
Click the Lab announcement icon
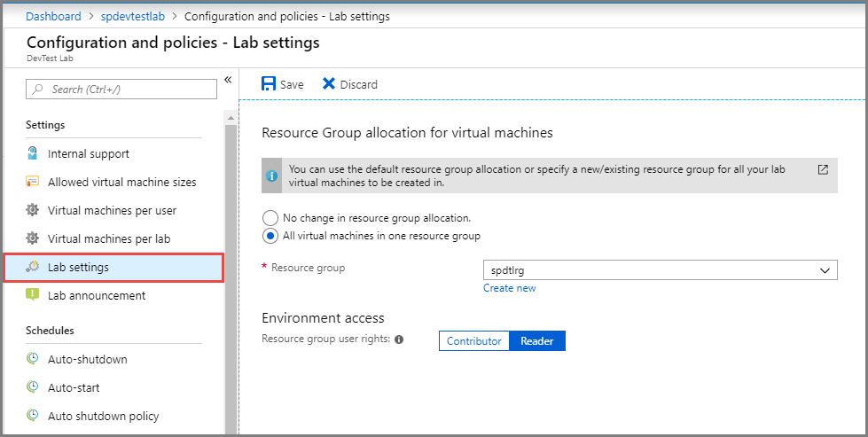pos(33,295)
